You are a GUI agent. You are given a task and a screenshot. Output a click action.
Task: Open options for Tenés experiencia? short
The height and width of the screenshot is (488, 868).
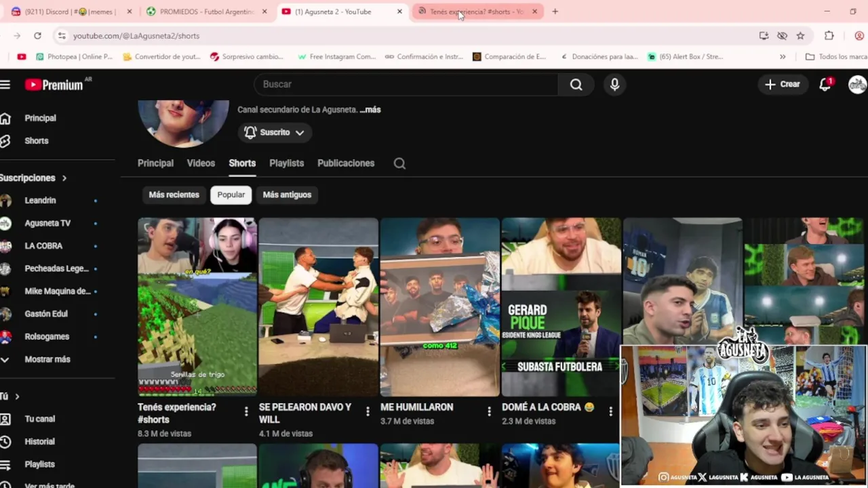click(246, 411)
